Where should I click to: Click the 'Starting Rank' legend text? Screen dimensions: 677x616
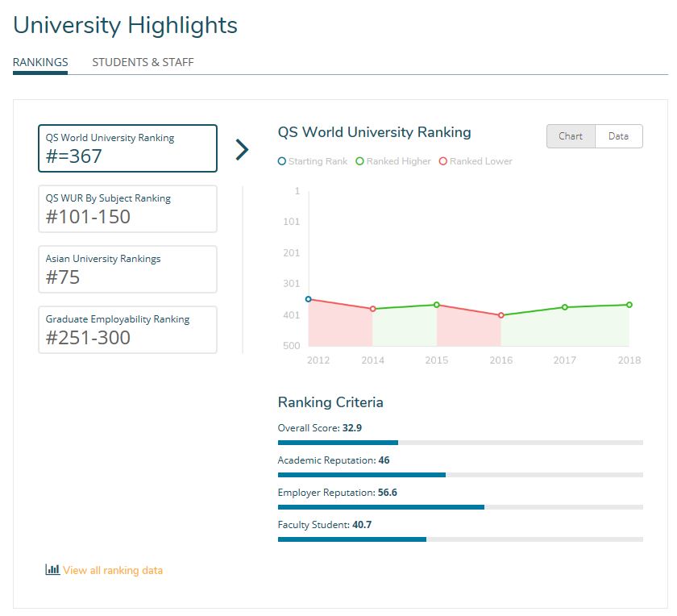318,161
